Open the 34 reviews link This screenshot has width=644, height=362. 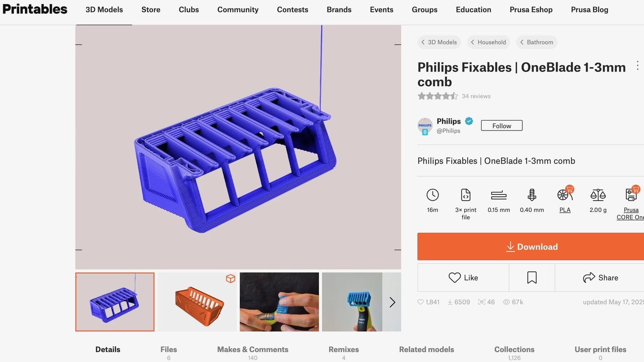tap(476, 96)
